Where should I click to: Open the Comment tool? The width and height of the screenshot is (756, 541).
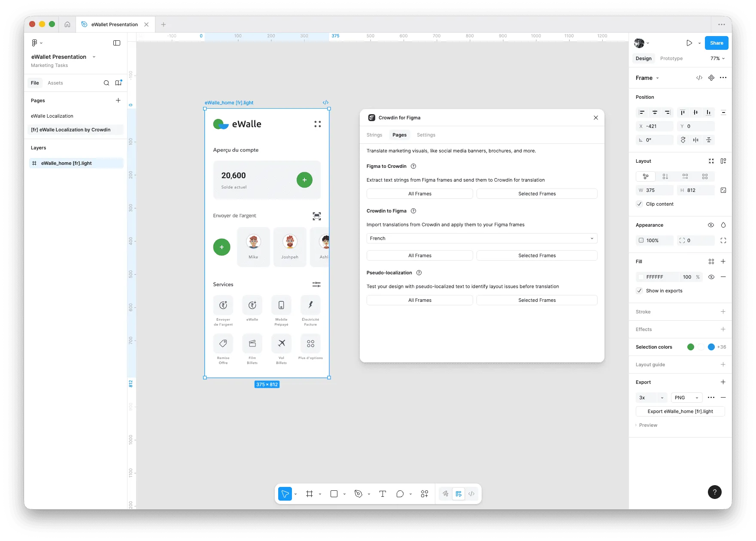tap(400, 494)
